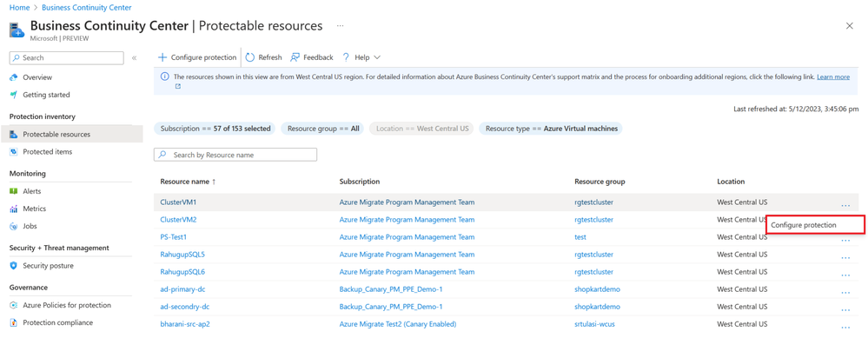Open the srtulasi-wcus resource group link
This screenshot has width=868, height=338.
(x=595, y=324)
